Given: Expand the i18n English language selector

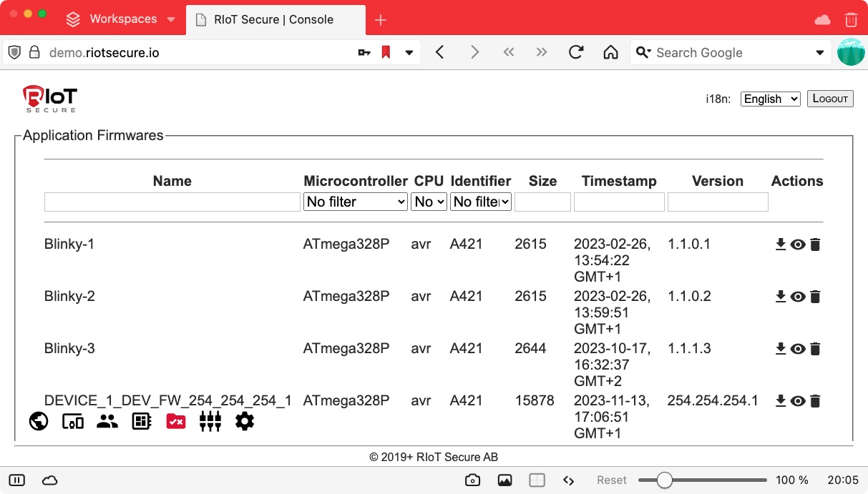Looking at the screenshot, I should point(770,99).
